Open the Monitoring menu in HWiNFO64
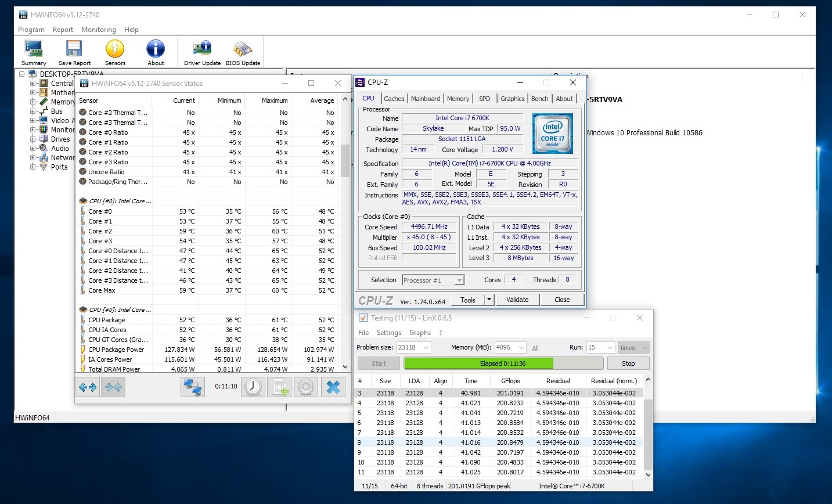 pyautogui.click(x=98, y=30)
